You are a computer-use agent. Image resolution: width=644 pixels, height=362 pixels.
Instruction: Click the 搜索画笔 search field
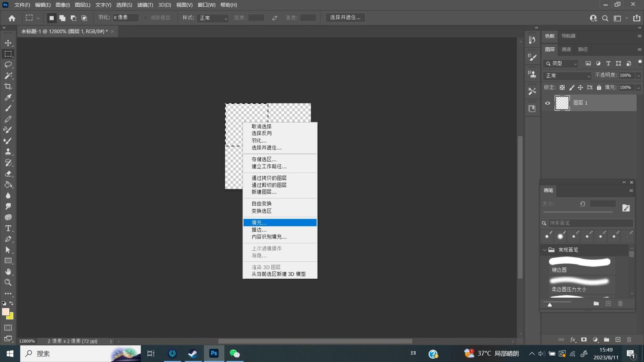(591, 223)
